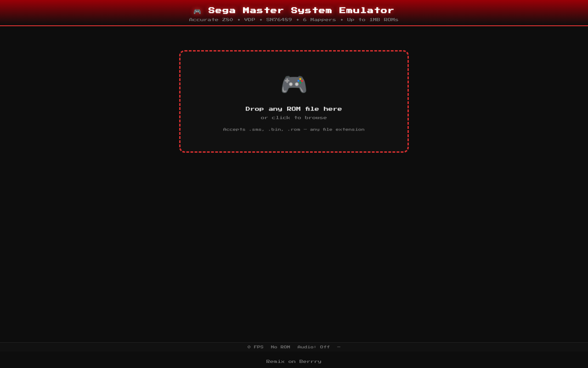
Task: Click the small gamepad icon beside the title
Action: click(x=197, y=11)
